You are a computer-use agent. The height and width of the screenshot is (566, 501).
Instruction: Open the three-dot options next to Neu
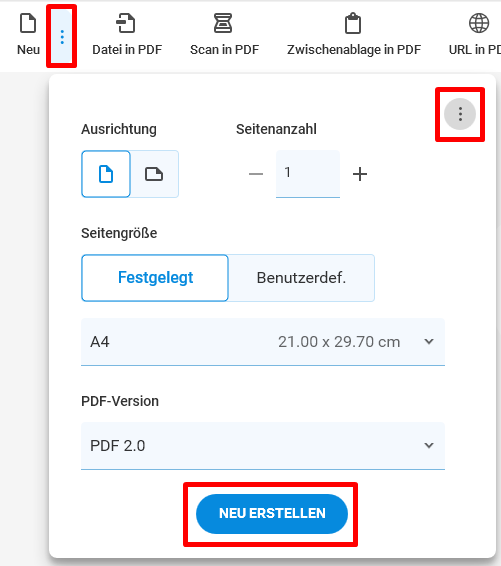point(62,37)
